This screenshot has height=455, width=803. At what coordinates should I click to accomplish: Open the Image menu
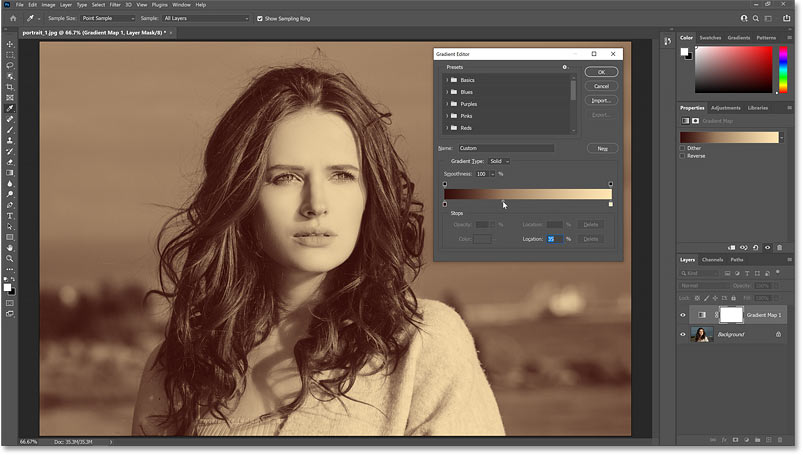point(48,5)
